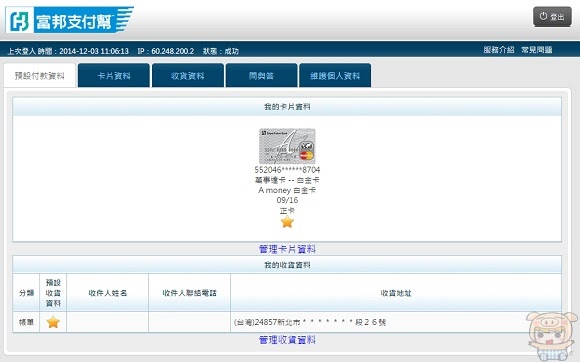Click the address (台灣)24857新北市 cell

tap(396, 322)
